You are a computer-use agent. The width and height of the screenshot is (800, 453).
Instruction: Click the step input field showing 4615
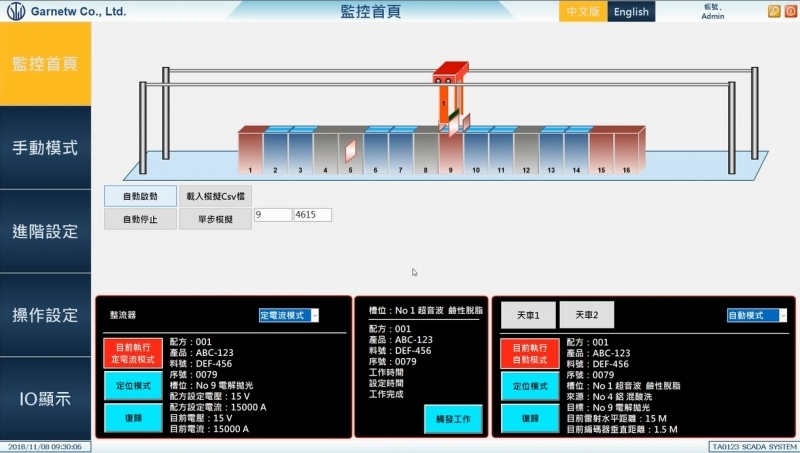click(x=312, y=215)
